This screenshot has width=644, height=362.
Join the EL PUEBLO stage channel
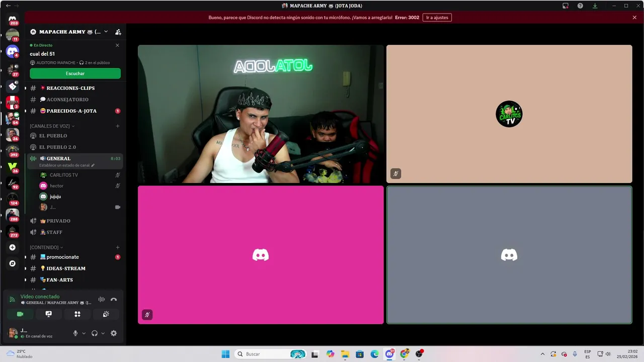[74, 136]
